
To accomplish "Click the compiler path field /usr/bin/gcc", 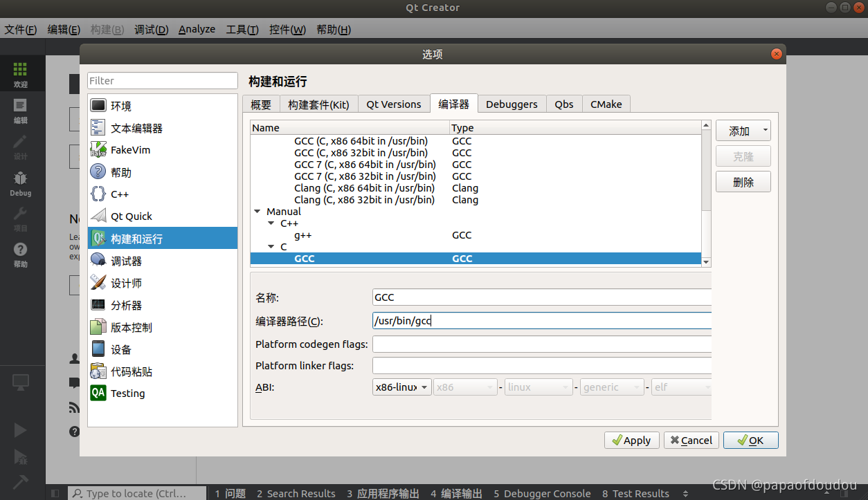I will tap(542, 321).
